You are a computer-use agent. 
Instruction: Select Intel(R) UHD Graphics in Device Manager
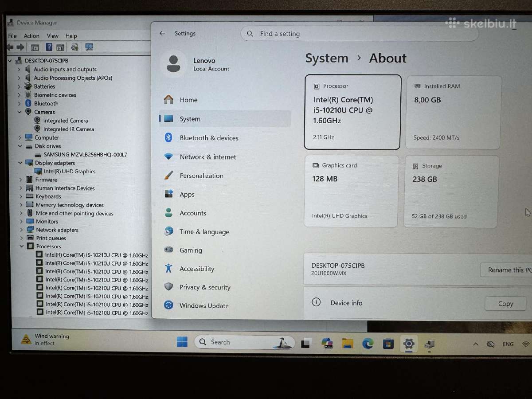70,171
